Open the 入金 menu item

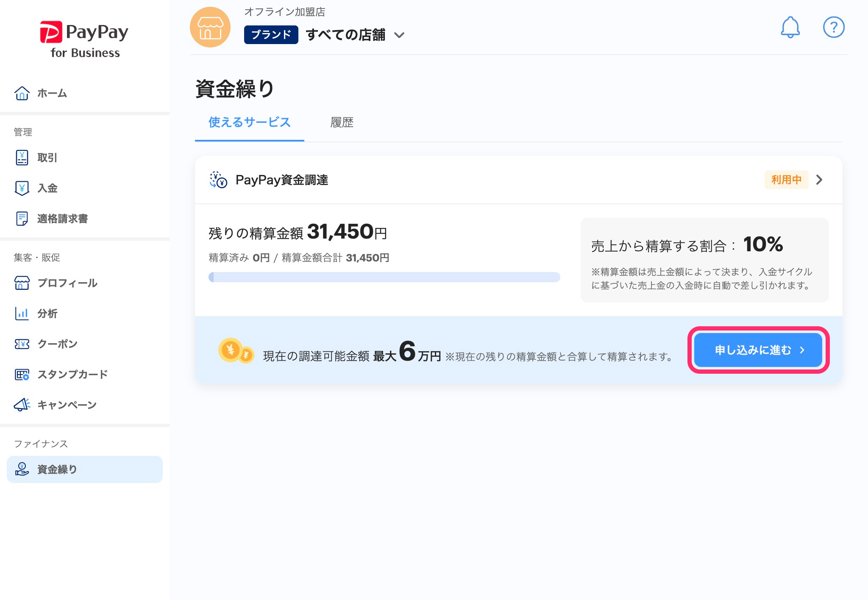[x=85, y=188]
